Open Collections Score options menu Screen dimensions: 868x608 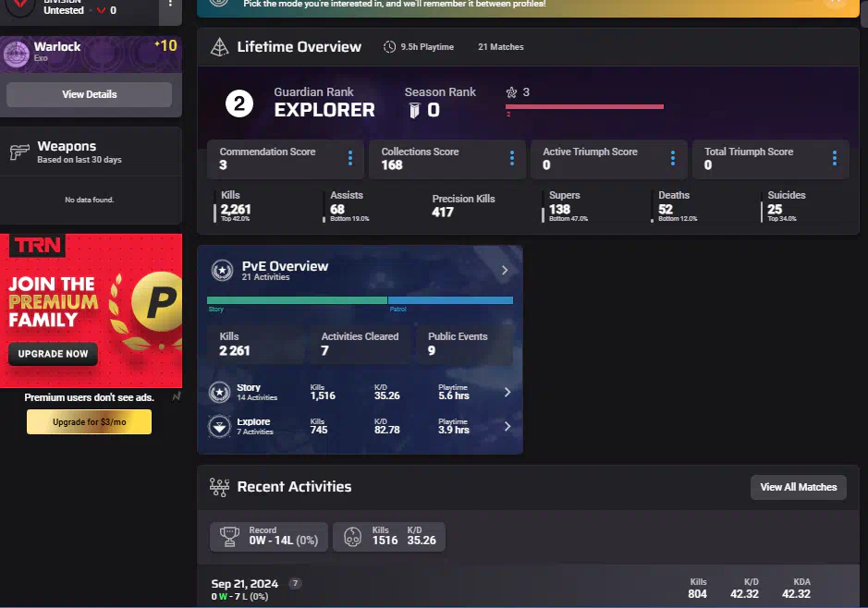[512, 159]
